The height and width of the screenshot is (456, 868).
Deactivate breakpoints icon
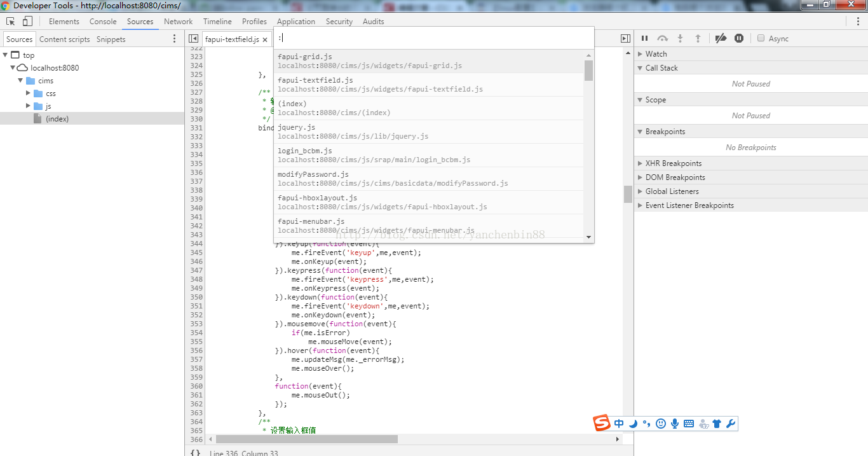click(721, 38)
